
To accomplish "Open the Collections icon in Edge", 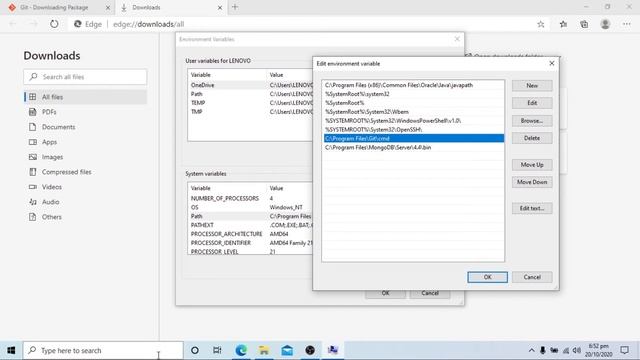I will [584, 24].
